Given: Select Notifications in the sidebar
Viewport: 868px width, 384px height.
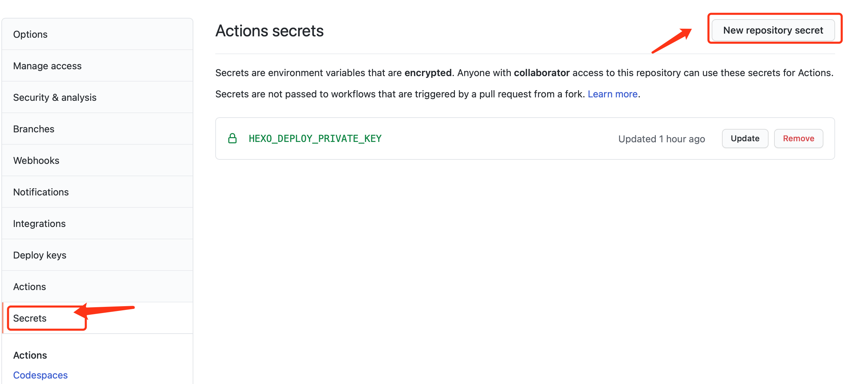Looking at the screenshot, I should pyautogui.click(x=97, y=192).
